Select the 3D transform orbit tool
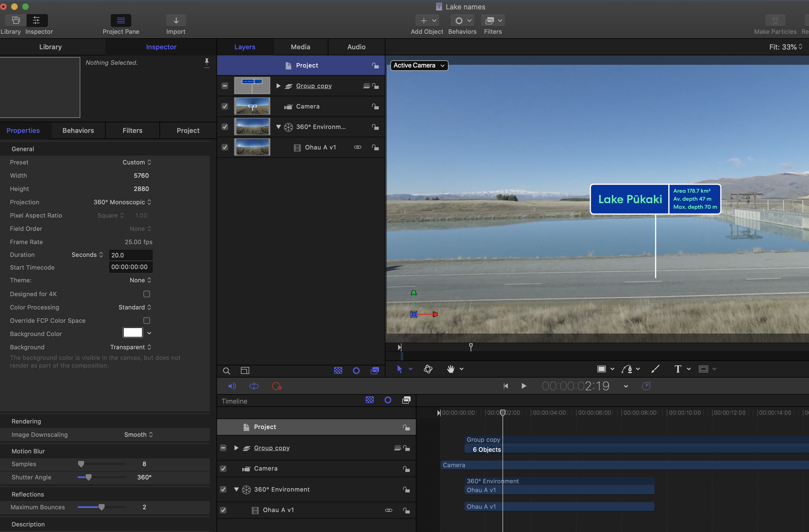This screenshot has height=532, width=809. click(x=428, y=369)
